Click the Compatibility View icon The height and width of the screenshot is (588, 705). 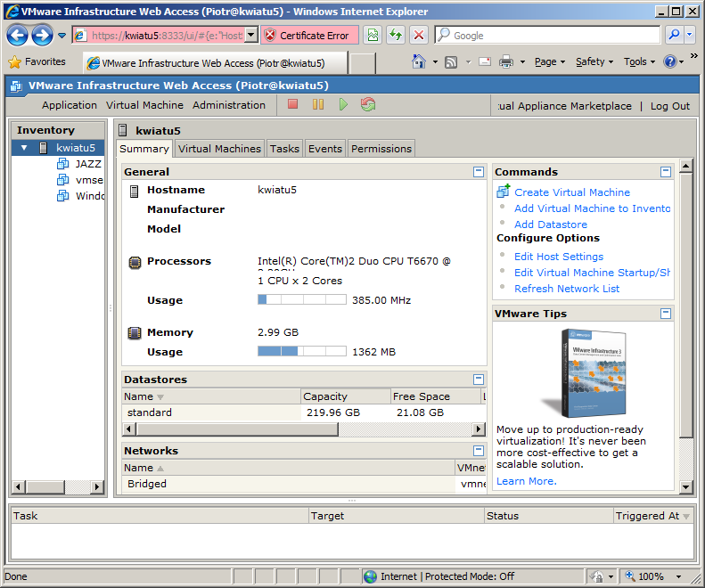click(373, 35)
